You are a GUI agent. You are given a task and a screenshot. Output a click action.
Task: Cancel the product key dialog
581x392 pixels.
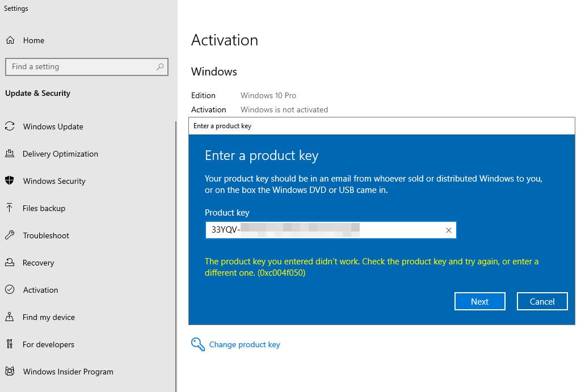coord(542,301)
